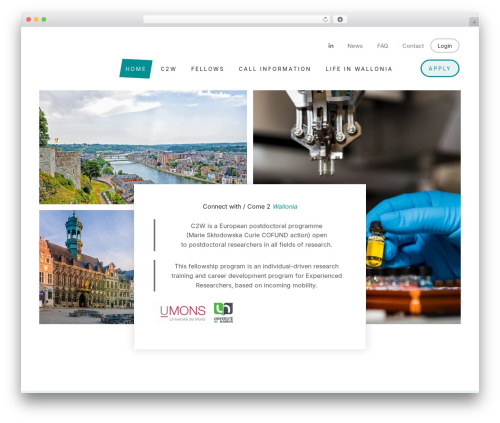Open the Fellows menu item
This screenshot has width=500, height=423.
(207, 69)
